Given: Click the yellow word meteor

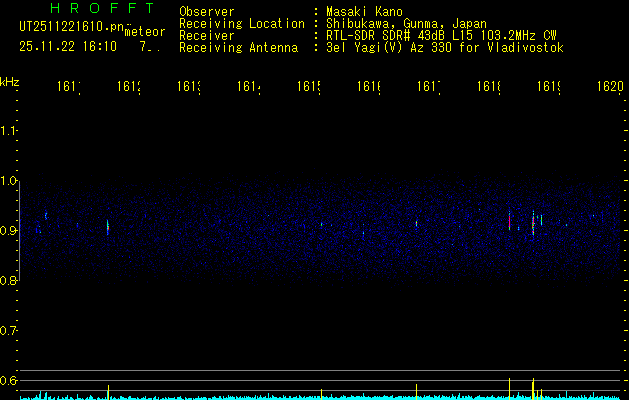Looking at the screenshot, I should tap(145, 32).
